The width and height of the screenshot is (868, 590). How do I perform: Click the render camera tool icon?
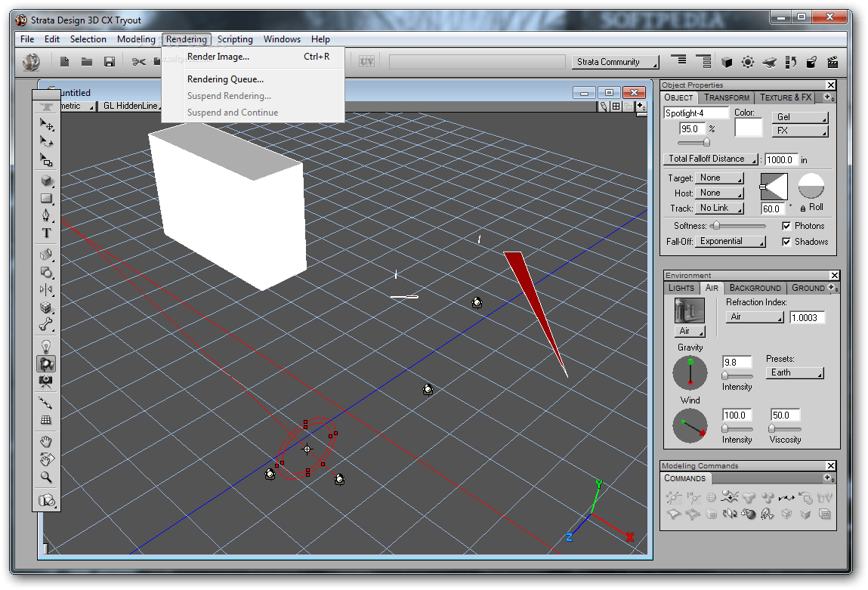click(47, 501)
